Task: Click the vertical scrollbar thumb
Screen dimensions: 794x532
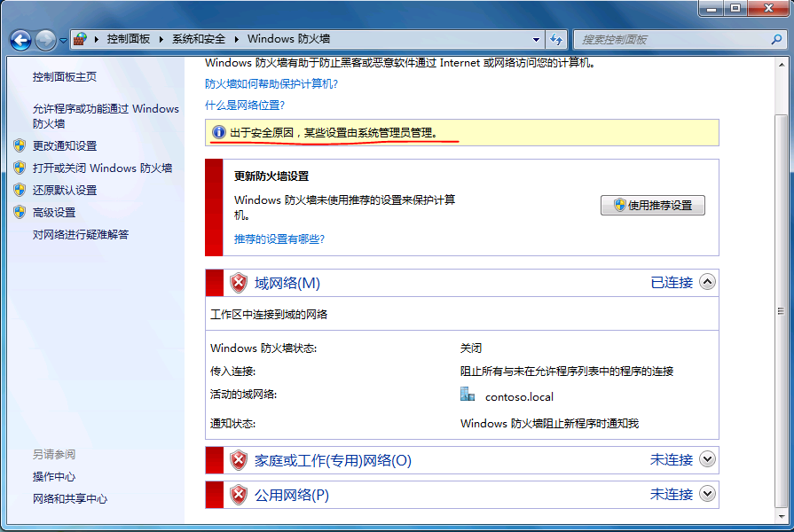Action: click(782, 311)
